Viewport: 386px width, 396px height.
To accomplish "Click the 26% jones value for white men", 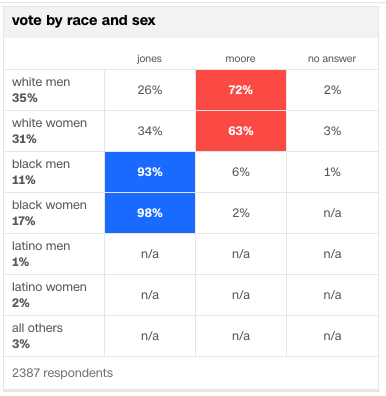I will click(150, 90).
